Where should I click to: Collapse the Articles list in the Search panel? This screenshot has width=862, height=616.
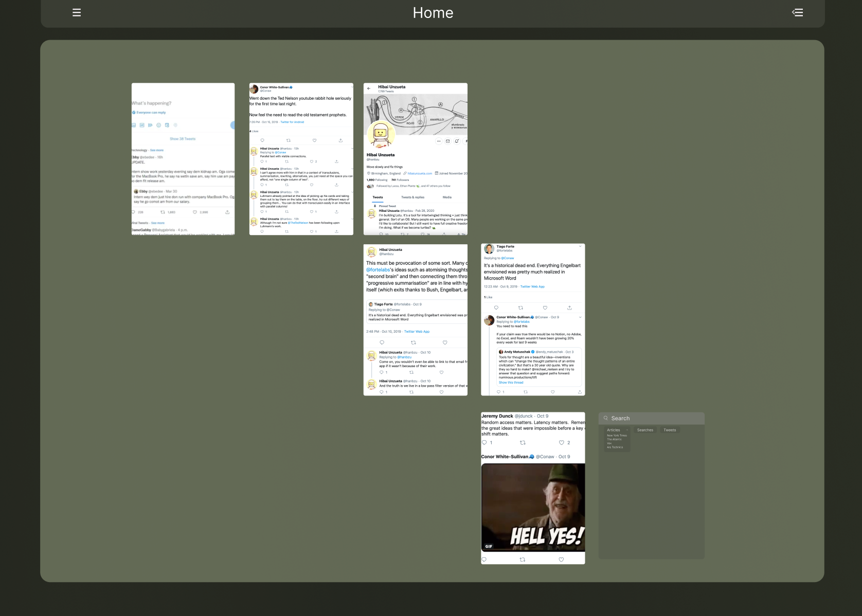pyautogui.click(x=627, y=430)
